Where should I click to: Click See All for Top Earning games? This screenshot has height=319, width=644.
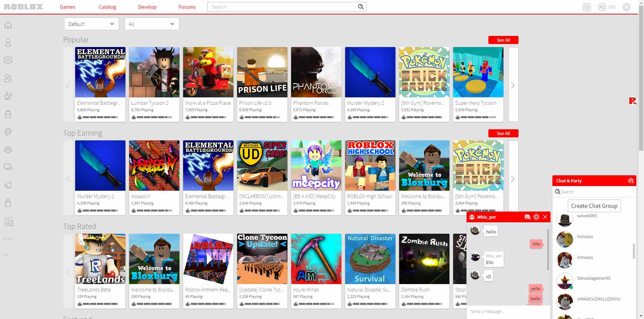click(503, 133)
